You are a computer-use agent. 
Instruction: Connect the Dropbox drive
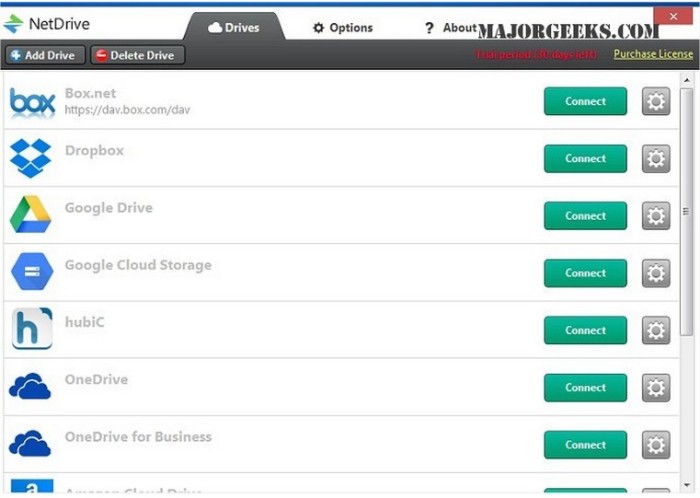coord(585,158)
